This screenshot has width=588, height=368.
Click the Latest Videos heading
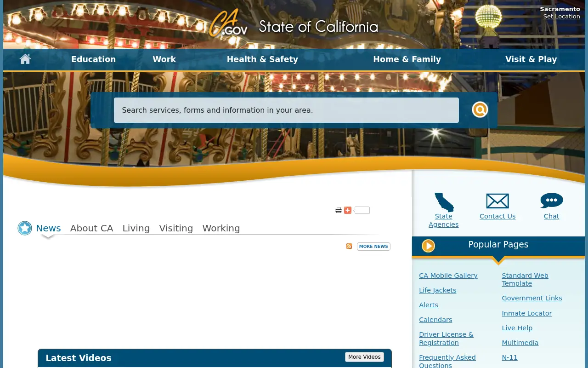coord(79,358)
